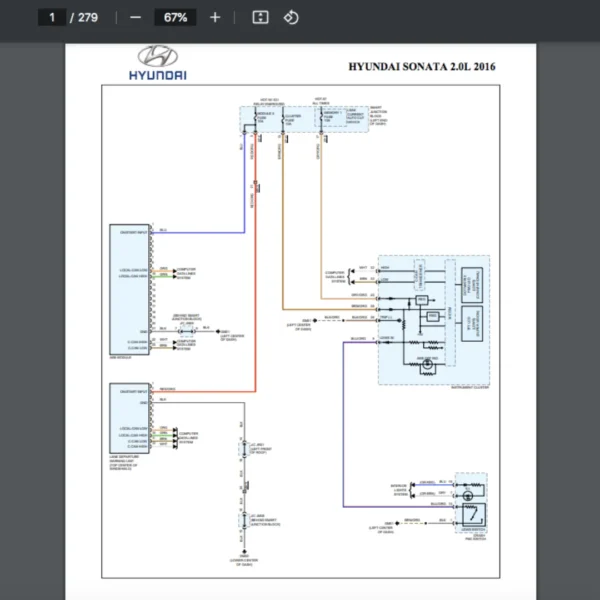
Task: Click the upper-left module connector block
Action: [x=128, y=288]
